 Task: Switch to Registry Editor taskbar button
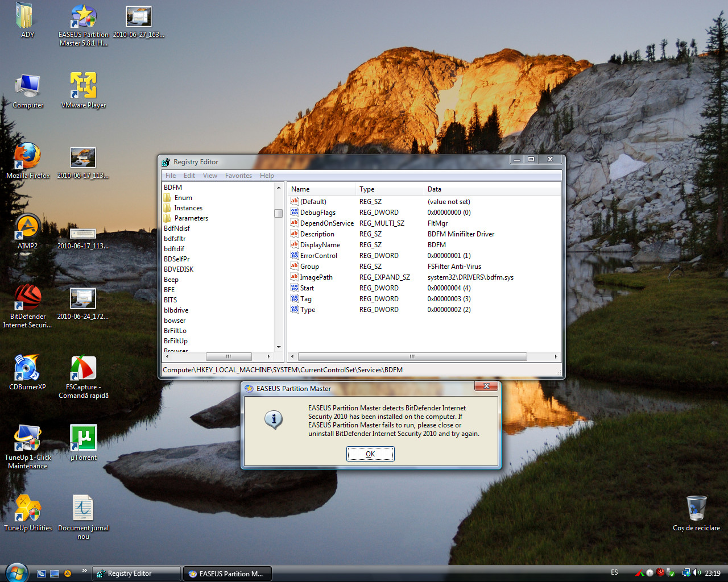point(136,573)
